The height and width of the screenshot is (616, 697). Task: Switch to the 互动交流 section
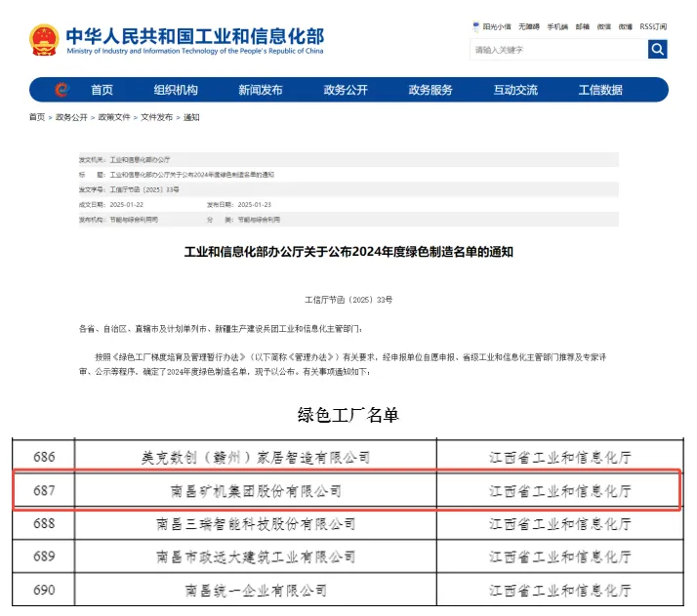click(515, 90)
